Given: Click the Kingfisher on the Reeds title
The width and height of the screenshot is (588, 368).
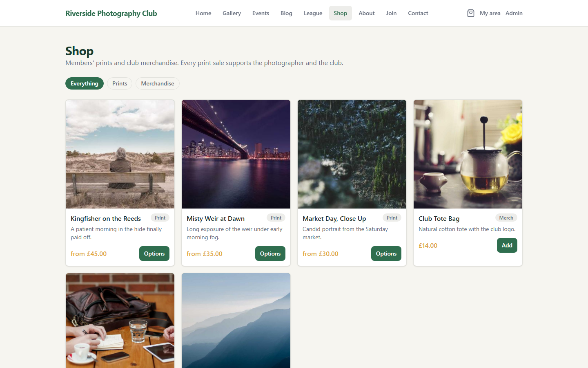Looking at the screenshot, I should click(106, 218).
